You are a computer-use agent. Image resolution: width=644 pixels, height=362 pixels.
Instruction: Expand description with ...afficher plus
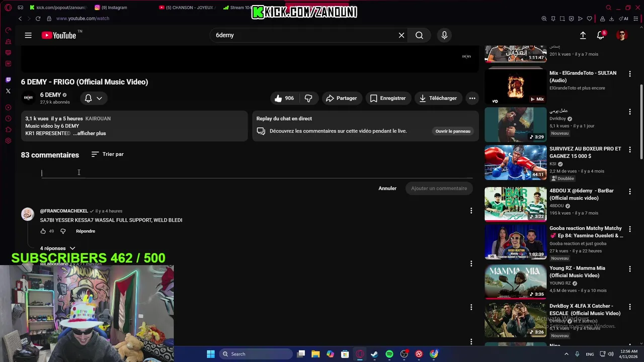point(90,133)
